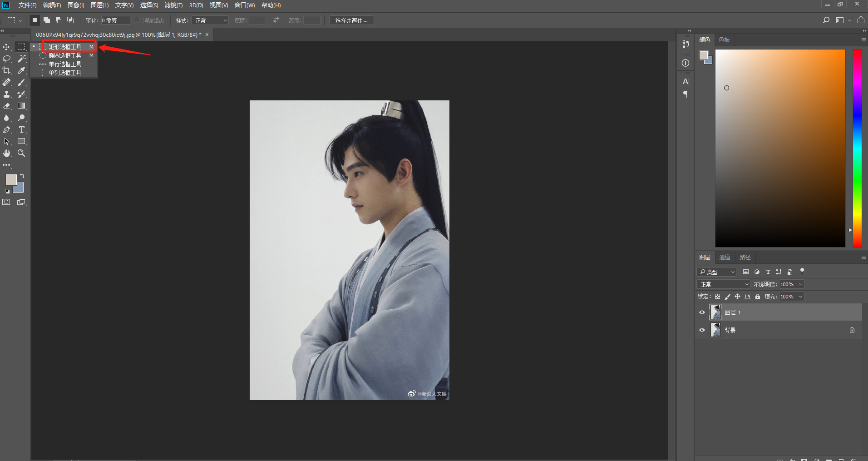Toggle Quick Mask mode
Viewport: 868px width, 461px height.
pos(6,202)
